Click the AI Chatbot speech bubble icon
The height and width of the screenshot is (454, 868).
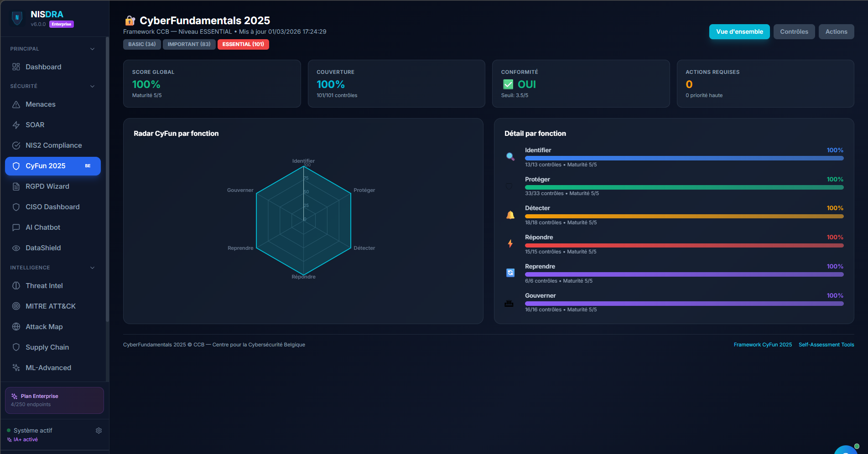(16, 227)
